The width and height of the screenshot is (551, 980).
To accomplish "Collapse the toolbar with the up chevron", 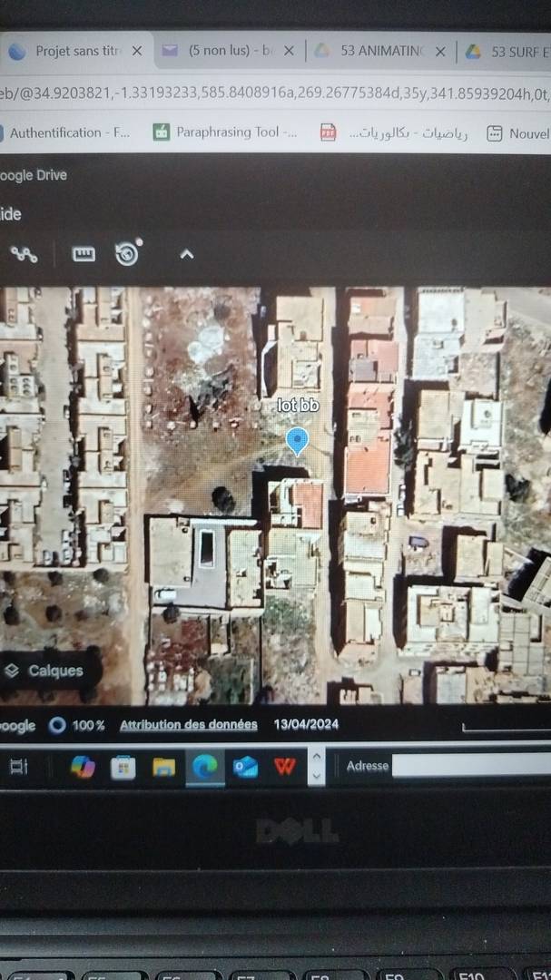I will 187,254.
